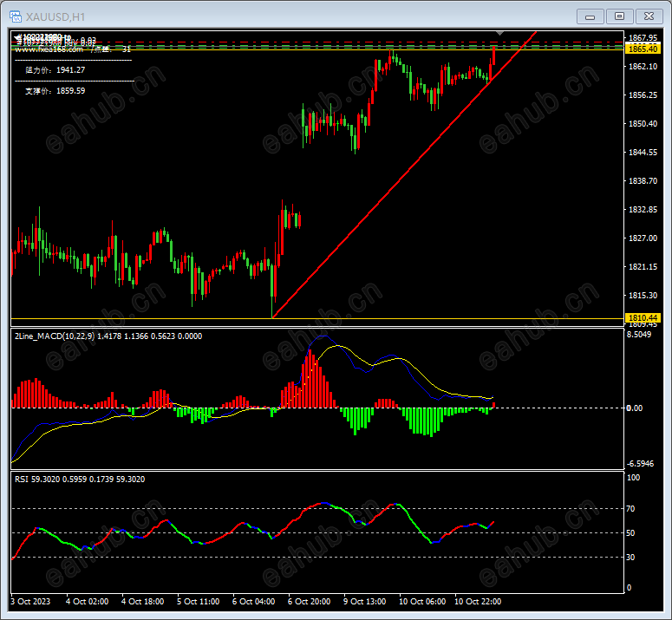Click the 1821.15 price scale value

(x=643, y=267)
